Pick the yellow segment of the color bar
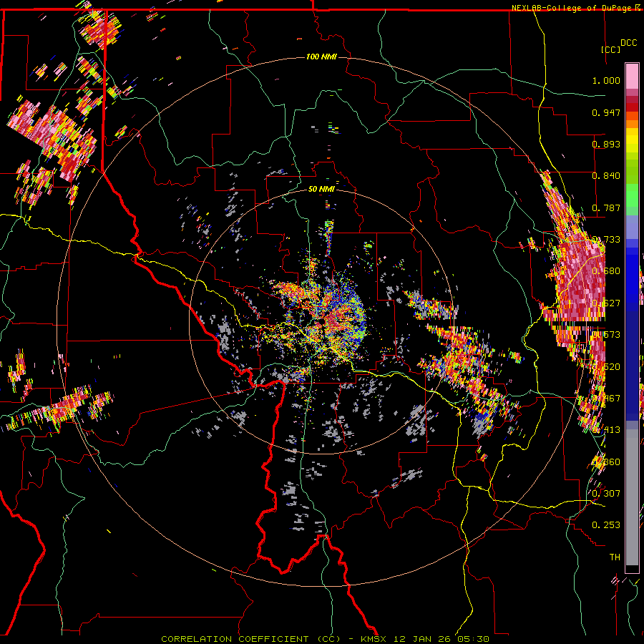 point(632,141)
